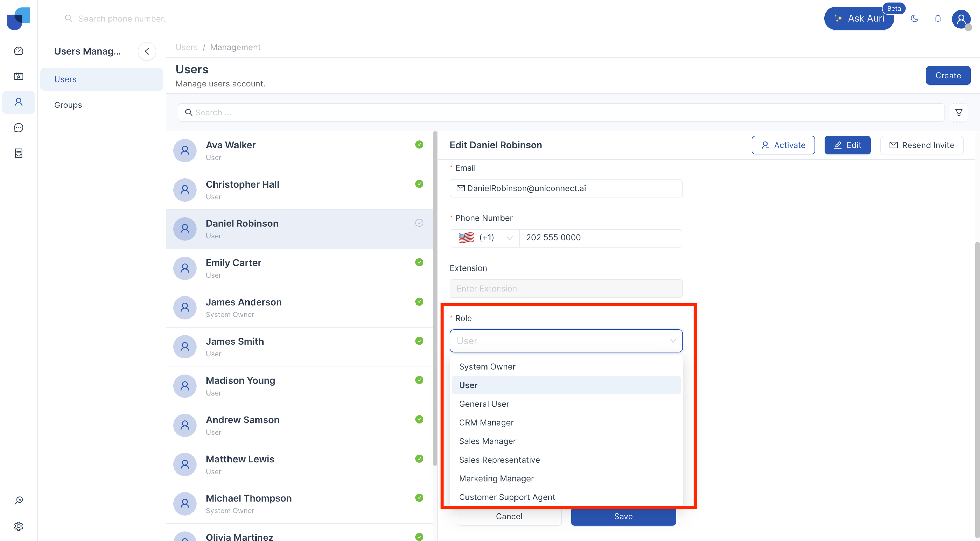Image resolution: width=980 pixels, height=541 pixels.
Task: Open notifications bell icon
Action: point(938,18)
